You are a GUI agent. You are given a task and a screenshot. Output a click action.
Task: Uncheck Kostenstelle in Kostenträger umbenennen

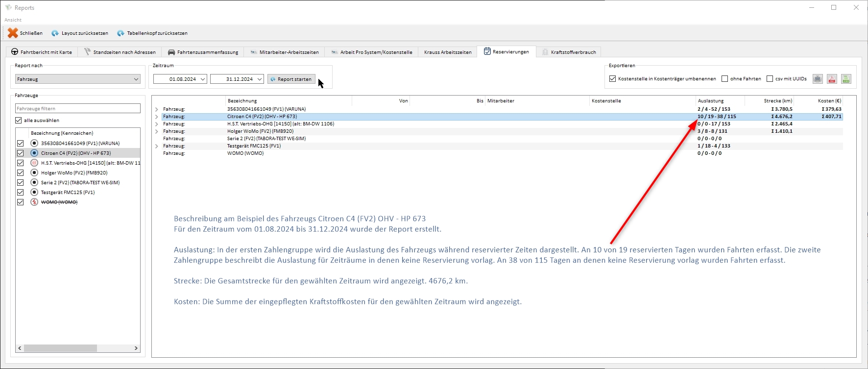pyautogui.click(x=612, y=79)
